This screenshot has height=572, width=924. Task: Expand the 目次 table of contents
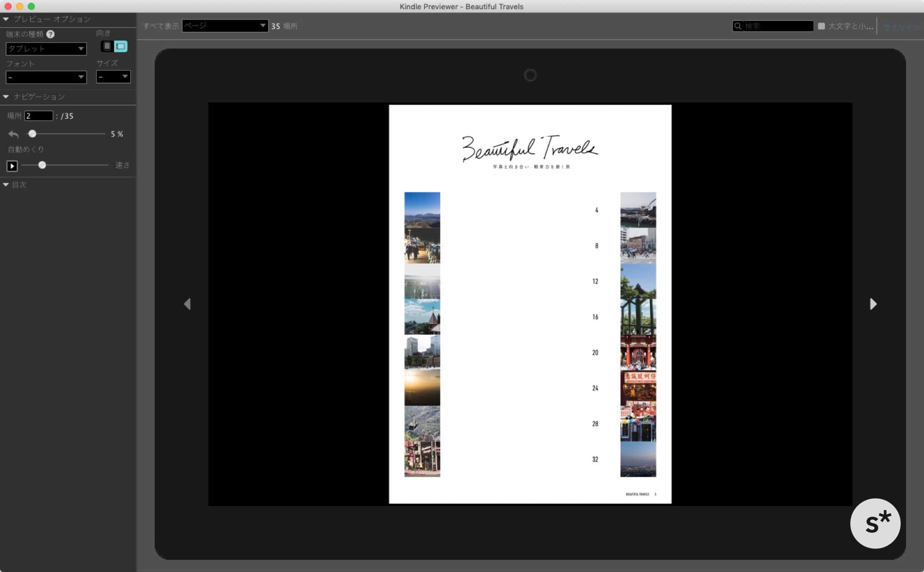6,185
